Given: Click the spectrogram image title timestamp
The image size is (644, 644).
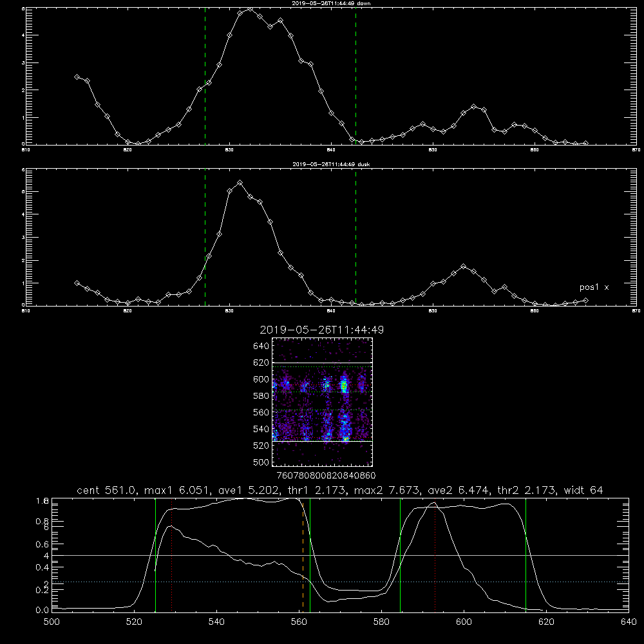Looking at the screenshot, I should (321, 330).
